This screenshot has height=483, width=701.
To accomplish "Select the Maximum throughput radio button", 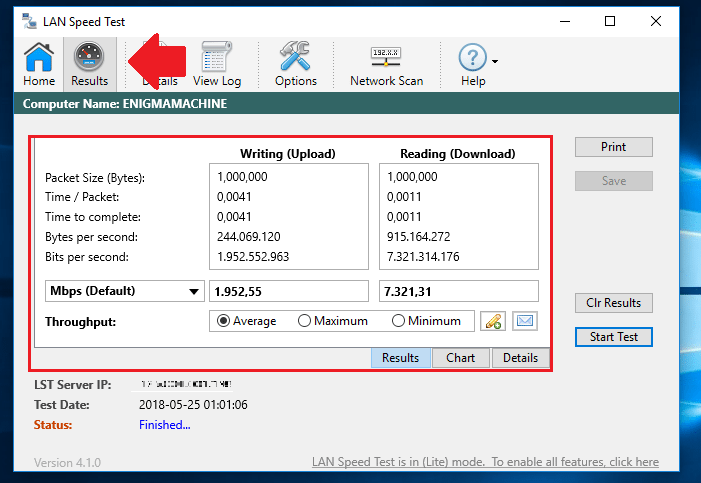I will coord(333,321).
